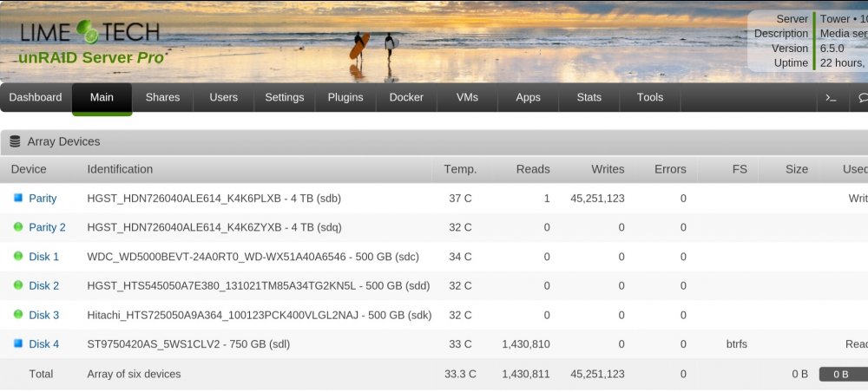
Task: Click the WDC_WD5000BEVT (sdc) identification text
Action: coord(253,257)
